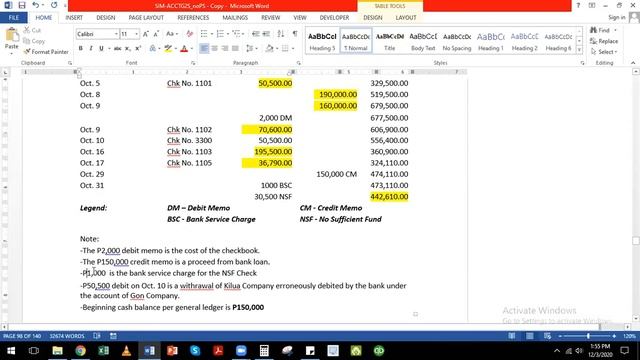Open Table Tools LAYOUT tab
Screen dimensions: 640x360
coord(406,18)
